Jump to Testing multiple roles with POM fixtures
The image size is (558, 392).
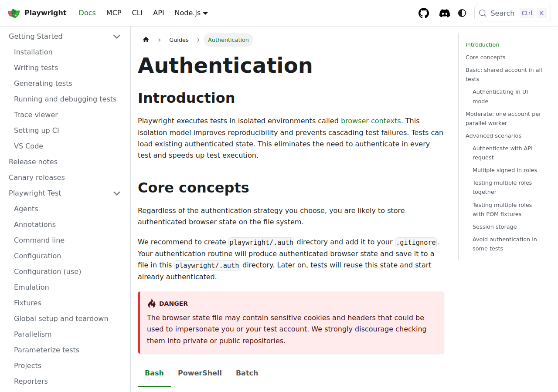click(x=502, y=210)
